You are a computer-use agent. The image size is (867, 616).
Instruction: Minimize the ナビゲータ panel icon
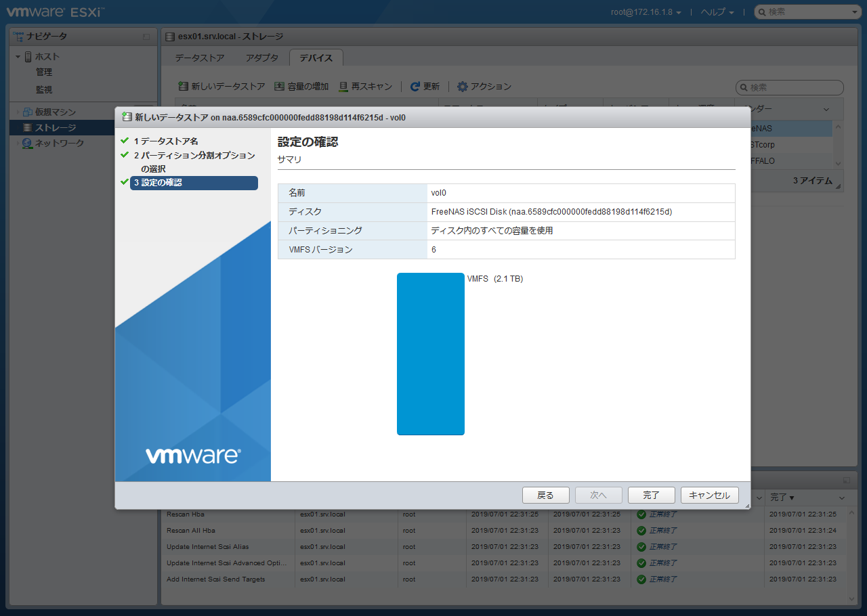[146, 37]
